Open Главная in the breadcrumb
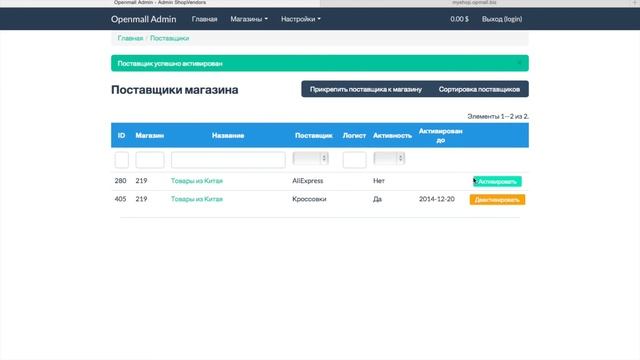The height and width of the screenshot is (360, 640). [130, 38]
